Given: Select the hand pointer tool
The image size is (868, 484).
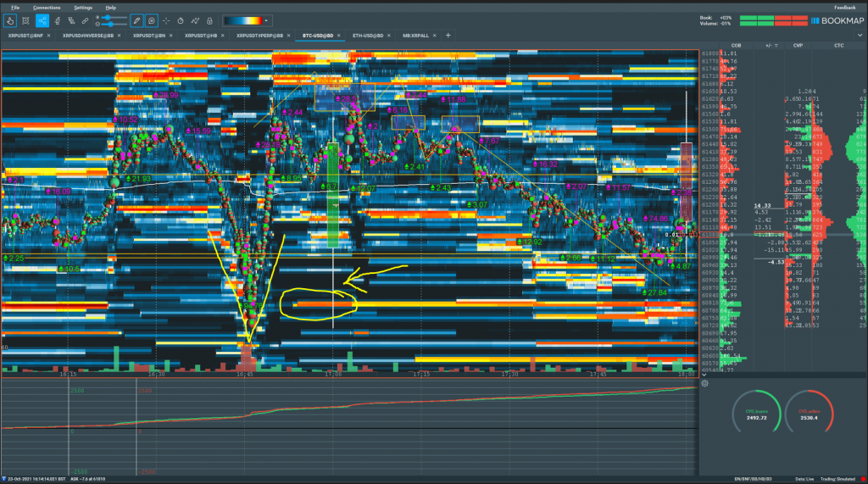Looking at the screenshot, I should coord(10,21).
